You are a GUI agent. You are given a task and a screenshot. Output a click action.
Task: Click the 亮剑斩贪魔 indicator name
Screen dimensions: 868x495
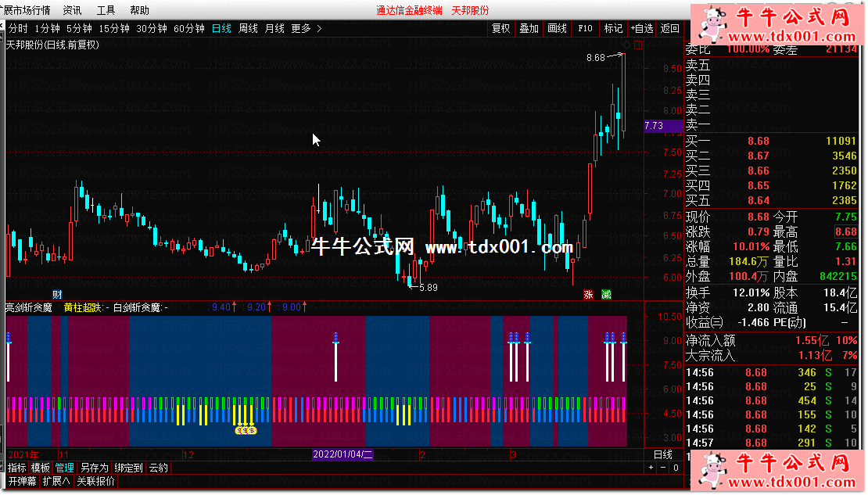point(29,307)
